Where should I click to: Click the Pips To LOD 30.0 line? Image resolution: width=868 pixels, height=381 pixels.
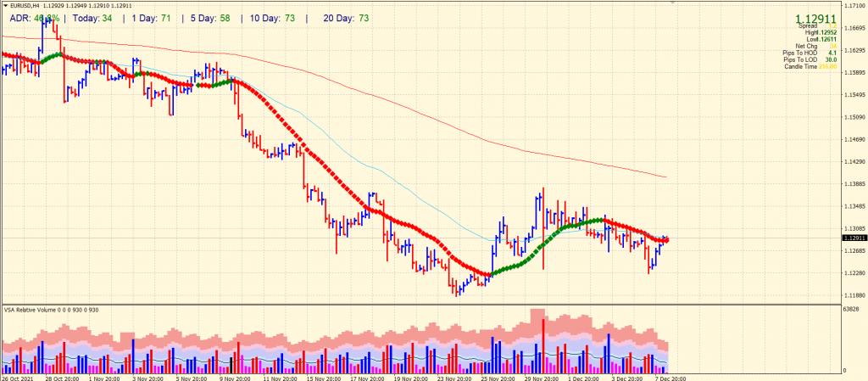[810, 59]
